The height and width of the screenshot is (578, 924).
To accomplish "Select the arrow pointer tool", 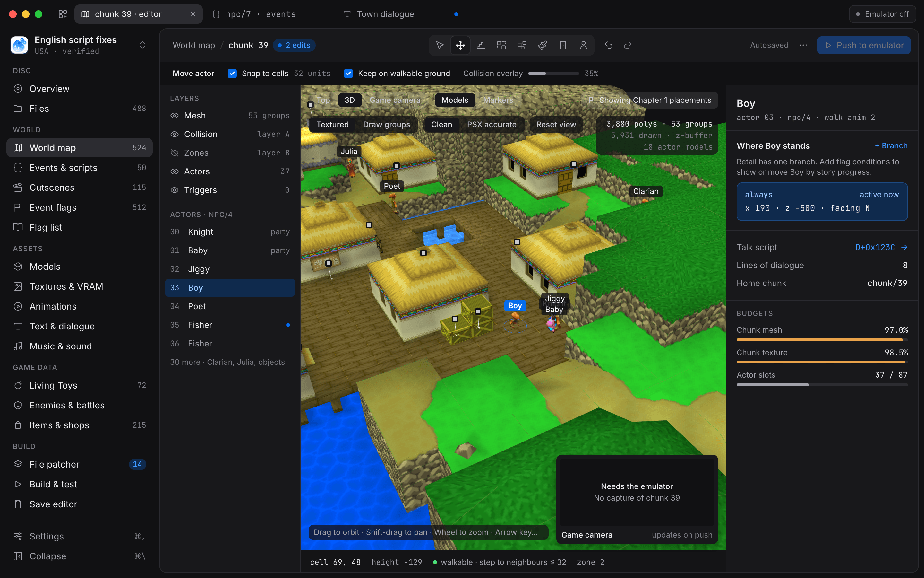I will coord(440,45).
